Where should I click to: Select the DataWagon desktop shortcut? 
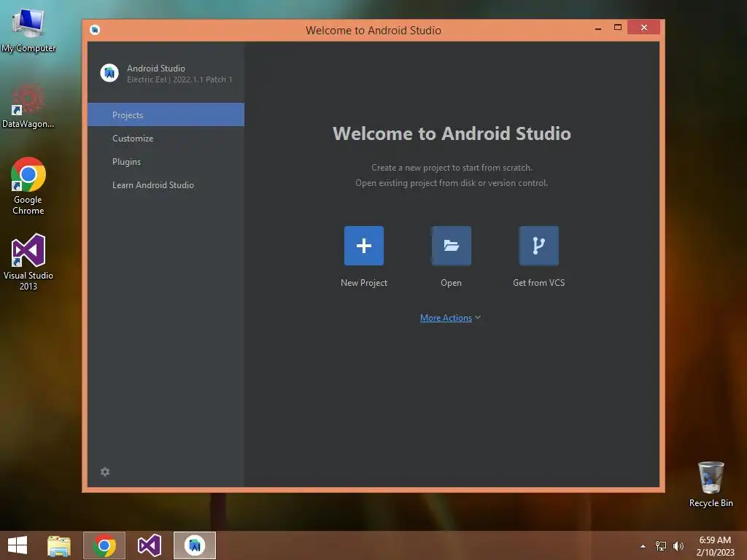pyautogui.click(x=28, y=106)
